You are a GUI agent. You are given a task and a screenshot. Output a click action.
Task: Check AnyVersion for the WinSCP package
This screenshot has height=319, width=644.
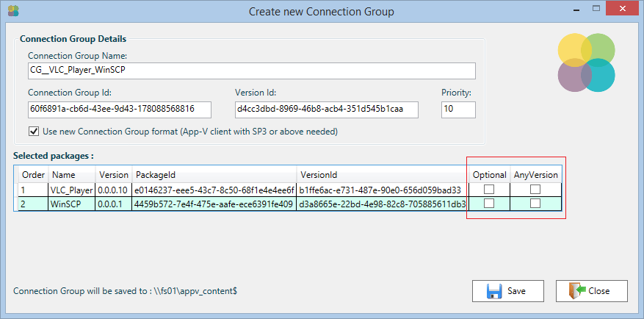[535, 204]
